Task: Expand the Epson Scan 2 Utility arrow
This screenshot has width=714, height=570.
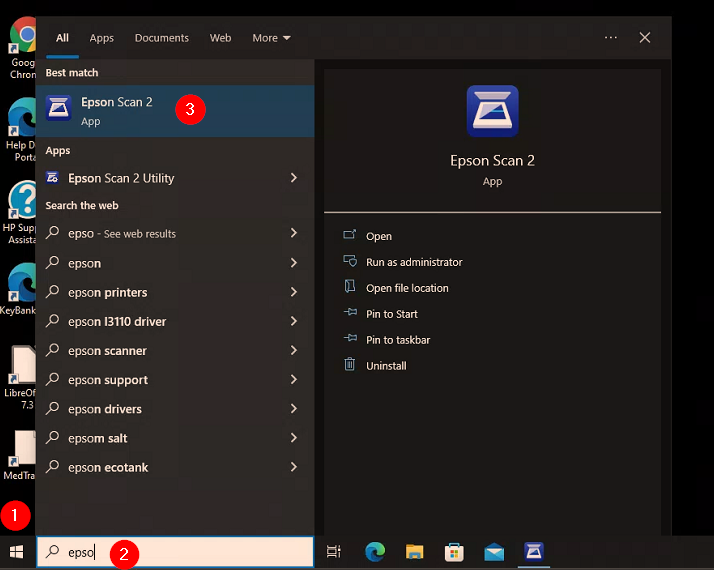Action: [293, 178]
